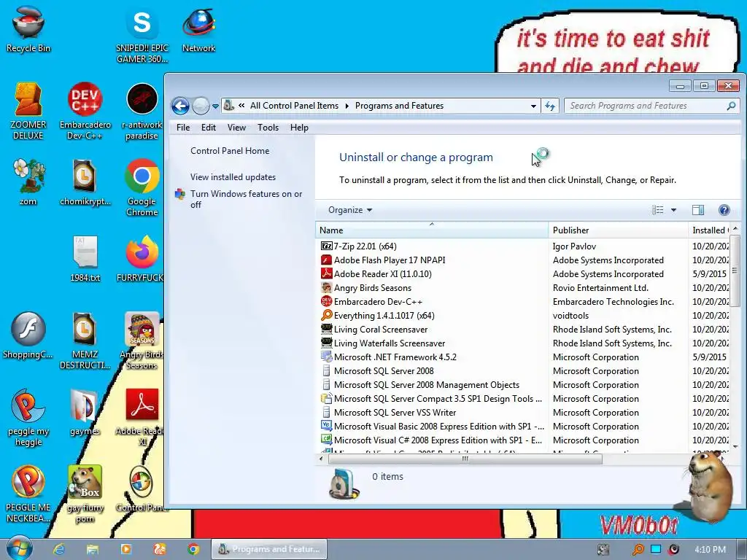
Task: Click the Programs and Features taskbar button
Action: (269, 549)
